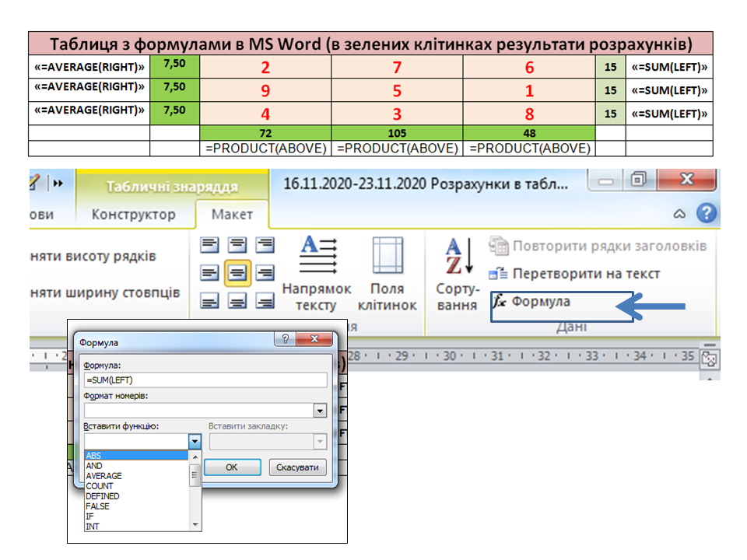Choose IF from function list
The height and width of the screenshot is (560, 747).
[137, 516]
